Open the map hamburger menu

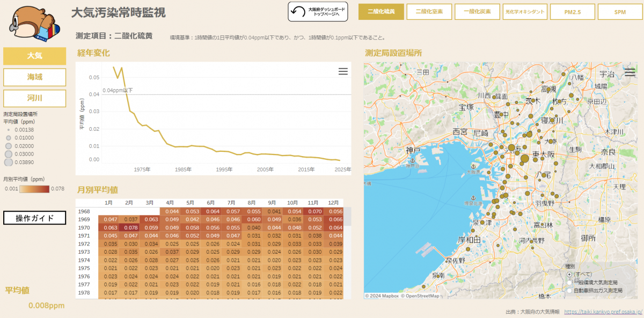[630, 72]
